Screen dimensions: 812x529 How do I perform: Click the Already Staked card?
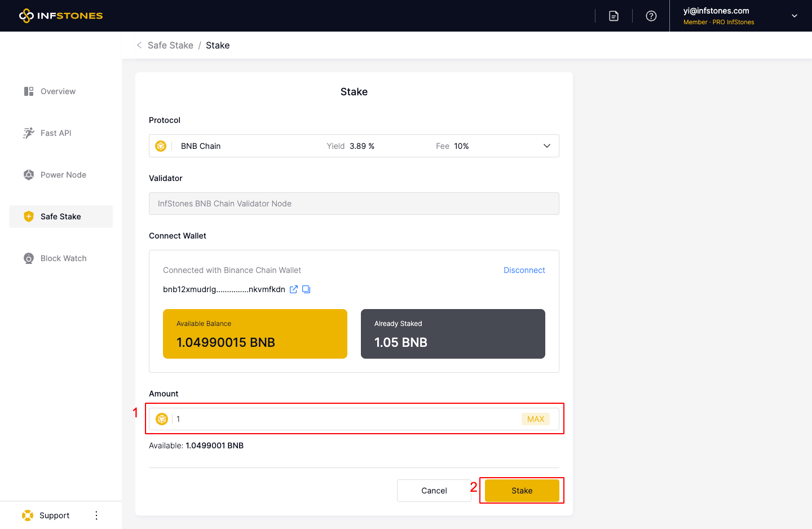(x=453, y=334)
